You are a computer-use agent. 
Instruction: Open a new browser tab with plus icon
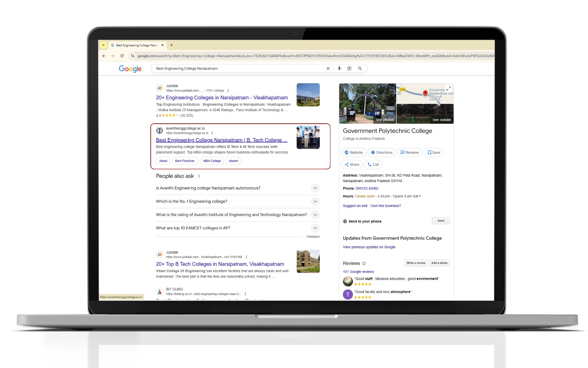[x=172, y=45]
